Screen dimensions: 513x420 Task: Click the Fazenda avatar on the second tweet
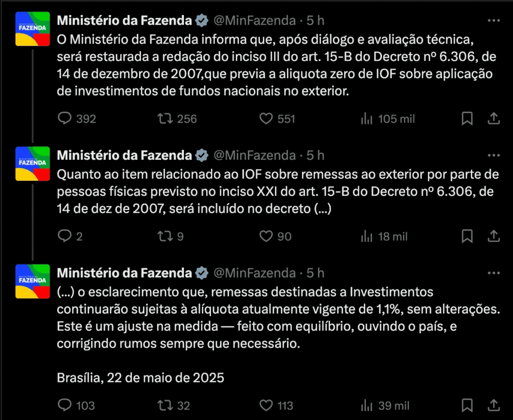[x=33, y=163]
